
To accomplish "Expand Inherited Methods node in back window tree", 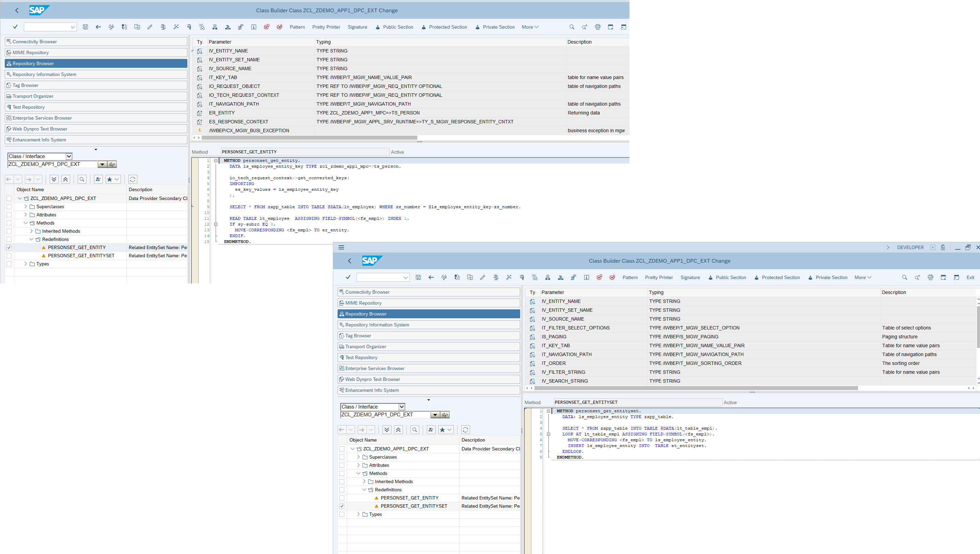I will point(31,231).
